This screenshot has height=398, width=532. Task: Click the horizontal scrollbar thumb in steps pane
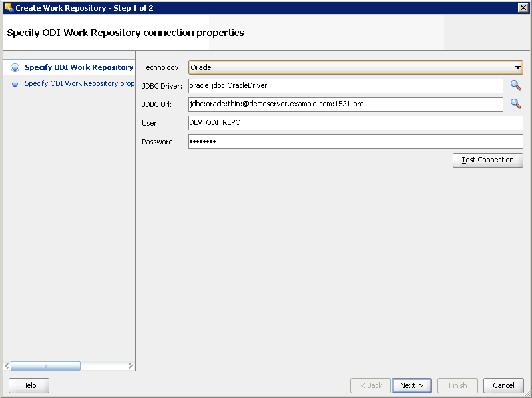[x=45, y=366]
